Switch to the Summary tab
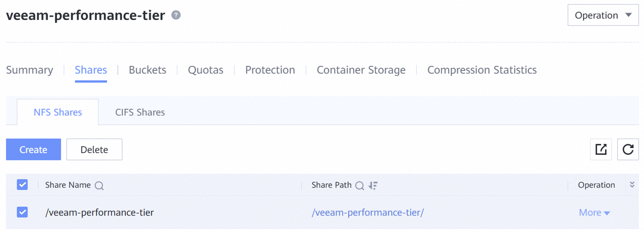The image size is (644, 231). [30, 70]
